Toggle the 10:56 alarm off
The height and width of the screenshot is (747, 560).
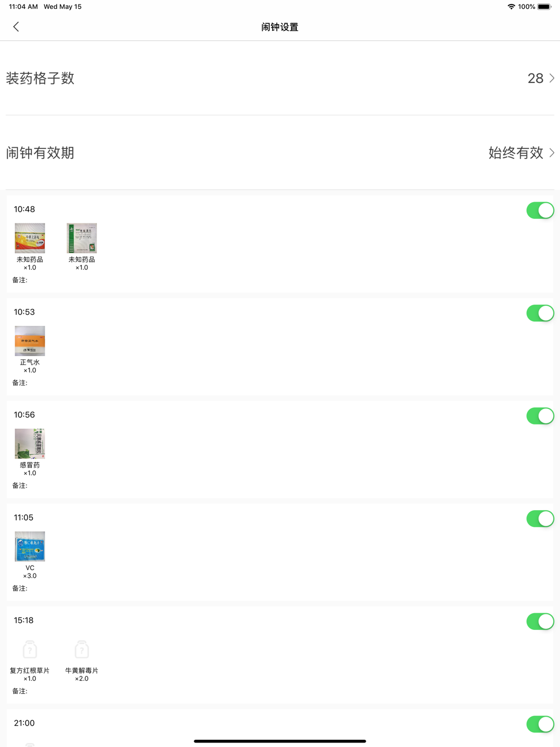point(540,416)
